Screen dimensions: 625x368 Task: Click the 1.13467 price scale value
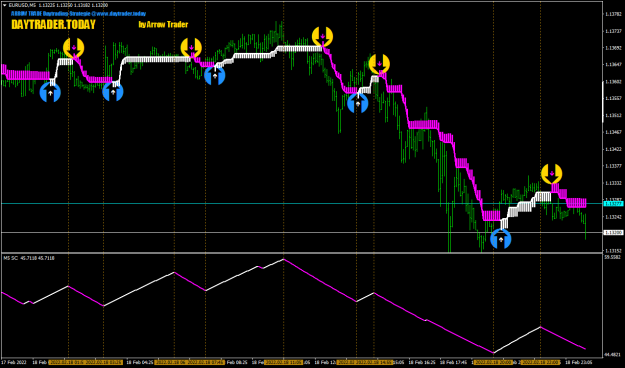pyautogui.click(x=614, y=132)
